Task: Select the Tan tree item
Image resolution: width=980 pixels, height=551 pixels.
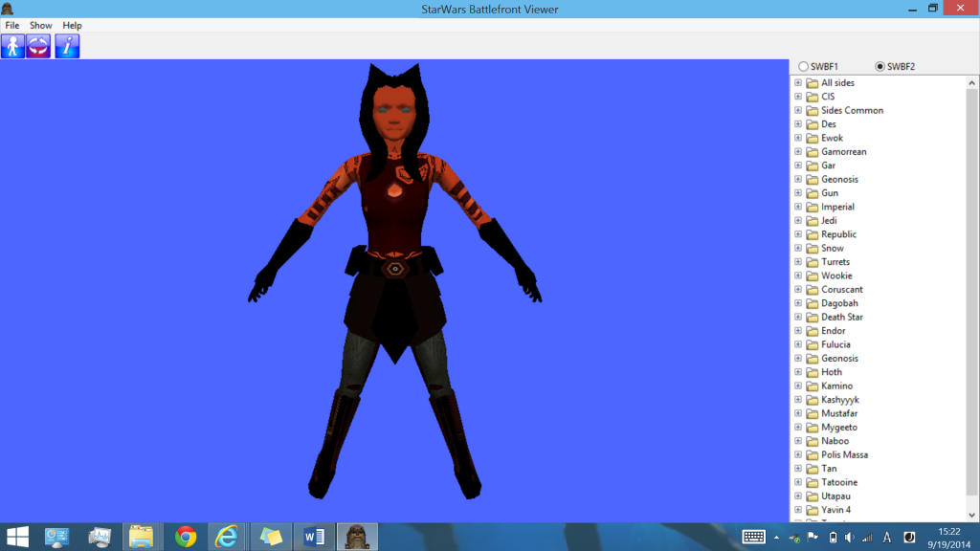Action: pos(829,469)
